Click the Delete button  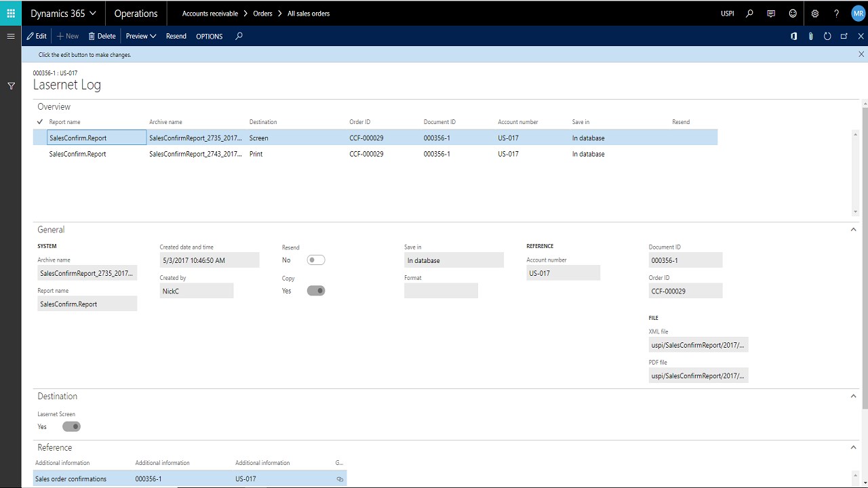click(x=102, y=36)
